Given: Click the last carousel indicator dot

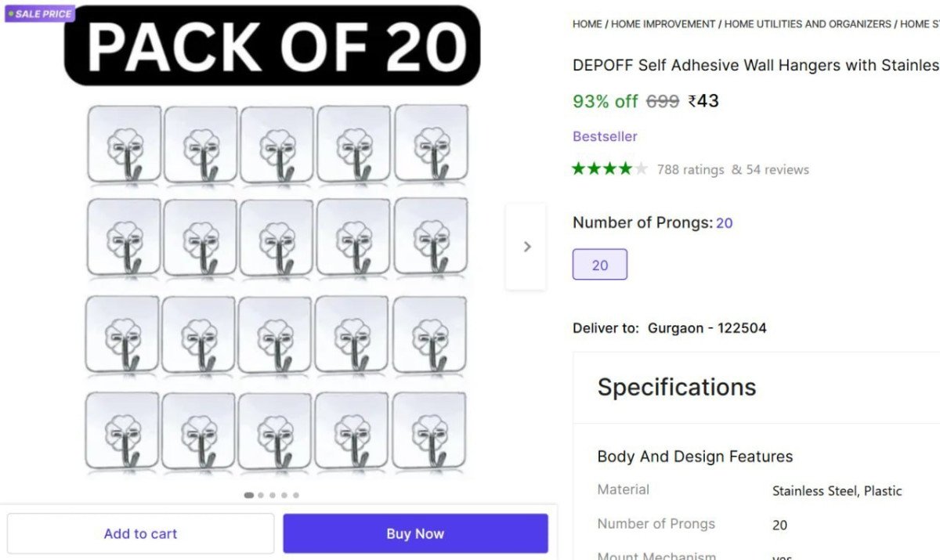Looking at the screenshot, I should (x=296, y=495).
